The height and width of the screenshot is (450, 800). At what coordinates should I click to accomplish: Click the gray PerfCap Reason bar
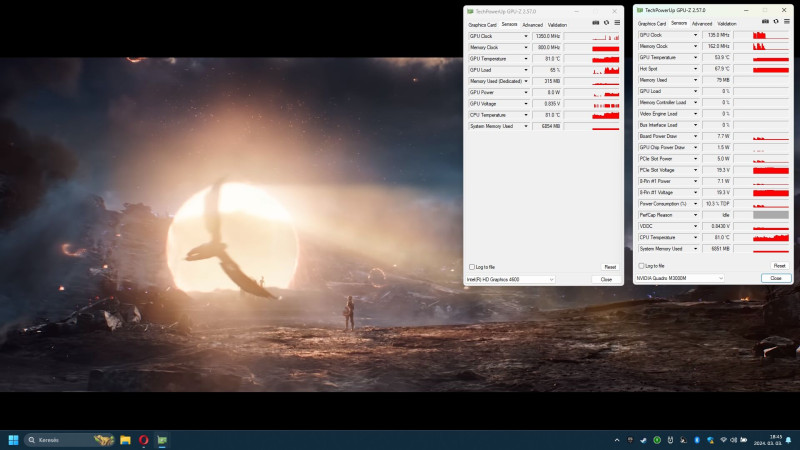coord(771,215)
